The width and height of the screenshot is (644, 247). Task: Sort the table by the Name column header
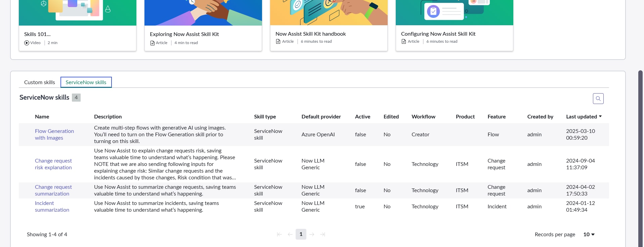42,116
